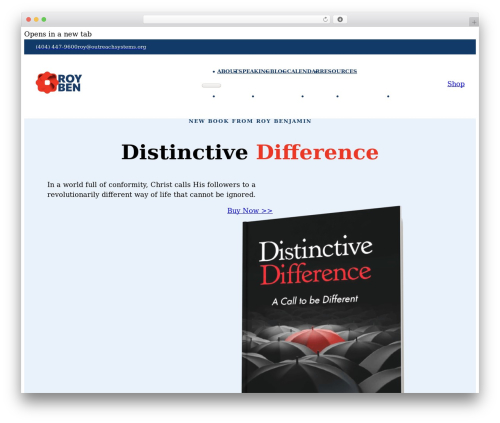Click the green maximize window dot

click(x=44, y=20)
